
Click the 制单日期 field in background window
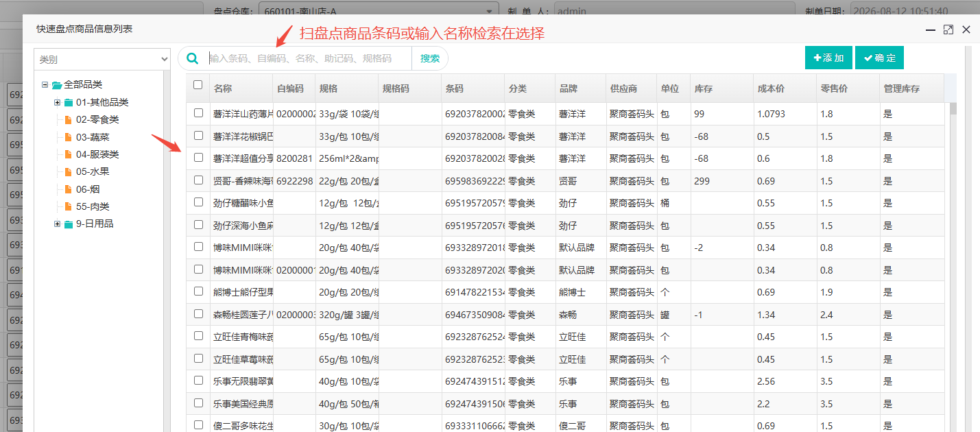pos(914,11)
